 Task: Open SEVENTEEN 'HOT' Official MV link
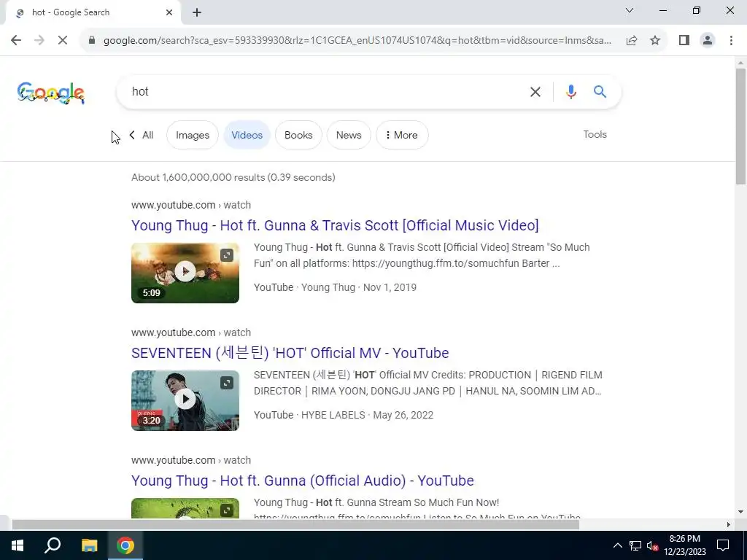[x=290, y=353]
